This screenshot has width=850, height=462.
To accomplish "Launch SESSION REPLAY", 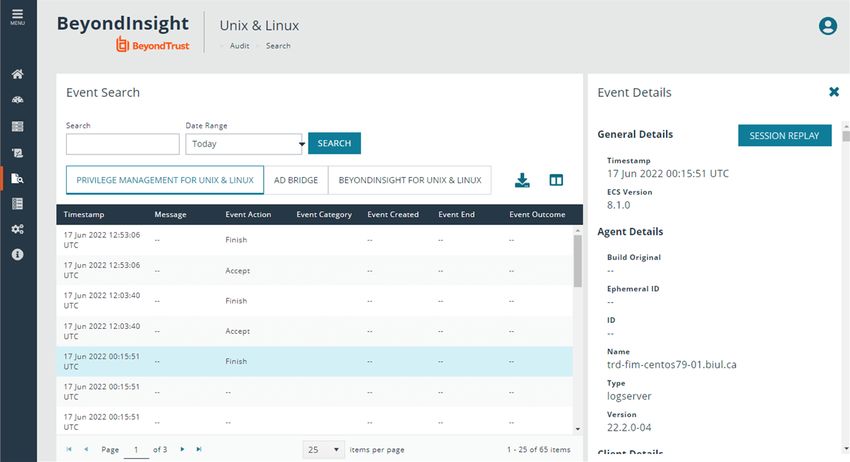I will point(784,136).
